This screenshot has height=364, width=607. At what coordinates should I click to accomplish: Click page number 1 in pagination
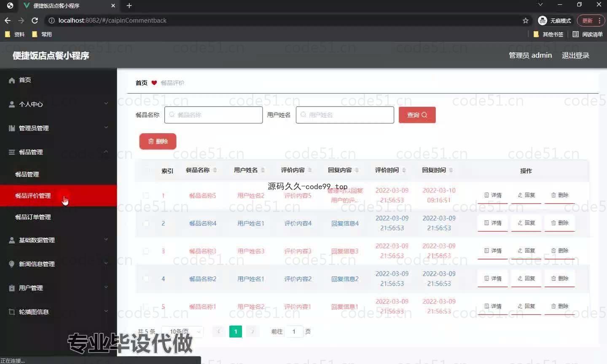(x=236, y=332)
